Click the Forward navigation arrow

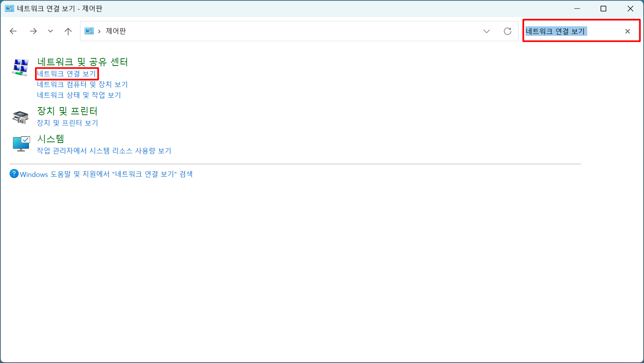point(34,31)
